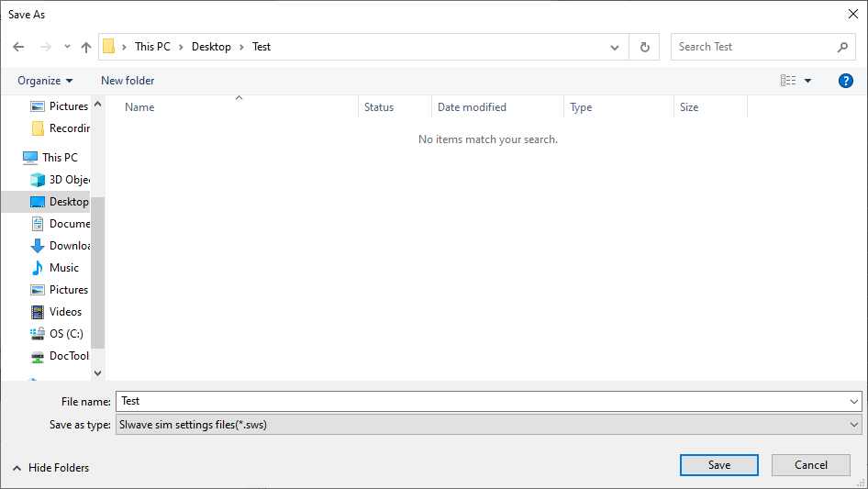The height and width of the screenshot is (489, 868).
Task: Click the Search Test box
Action: [x=754, y=47]
